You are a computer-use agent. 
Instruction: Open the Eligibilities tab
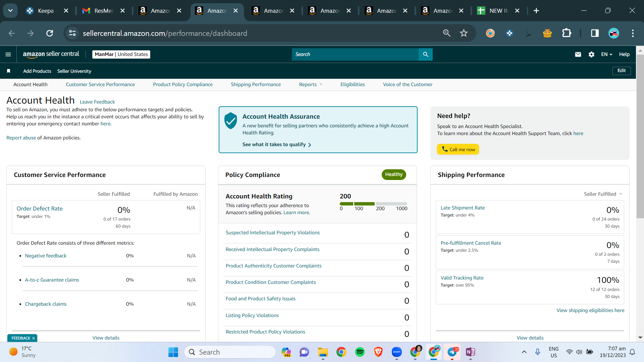pos(353,84)
